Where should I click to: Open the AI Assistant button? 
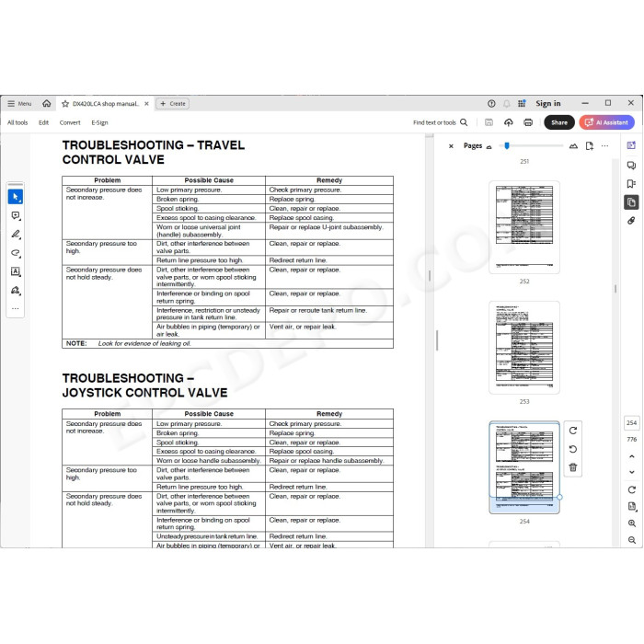(x=606, y=122)
